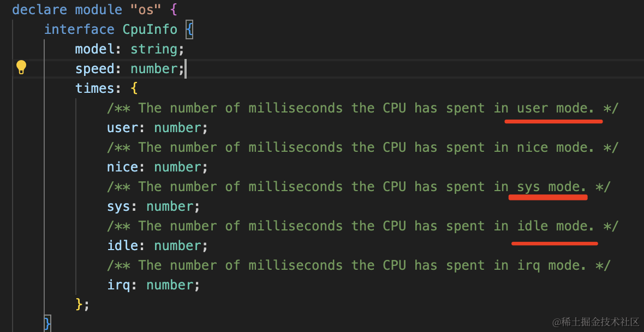644x332 pixels.
Task: Click the yellow lightbulb quick-fix icon
Action: click(x=21, y=67)
